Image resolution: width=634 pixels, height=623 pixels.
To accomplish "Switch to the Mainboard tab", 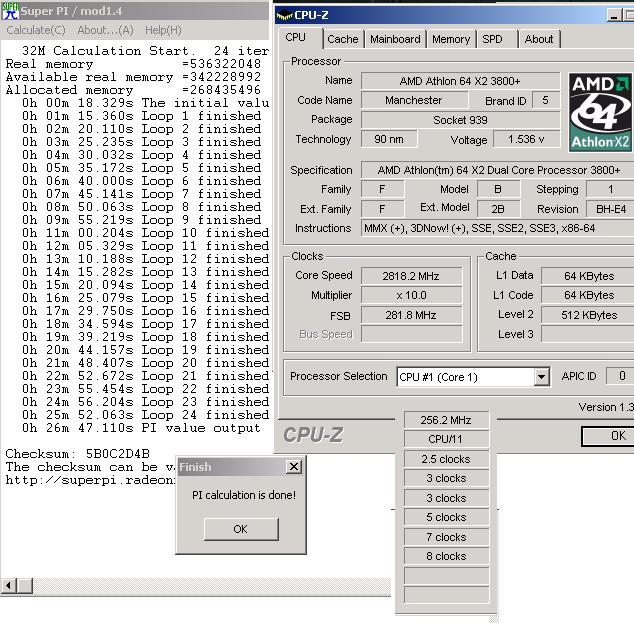I will pyautogui.click(x=395, y=39).
